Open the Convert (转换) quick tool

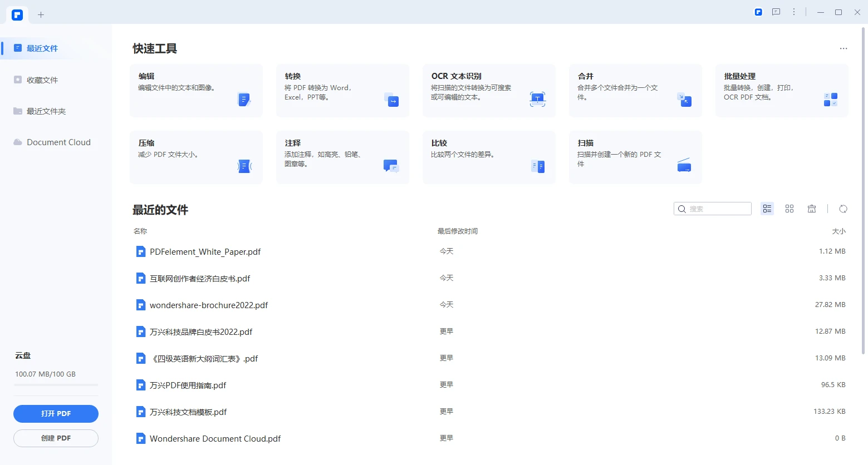click(x=342, y=91)
